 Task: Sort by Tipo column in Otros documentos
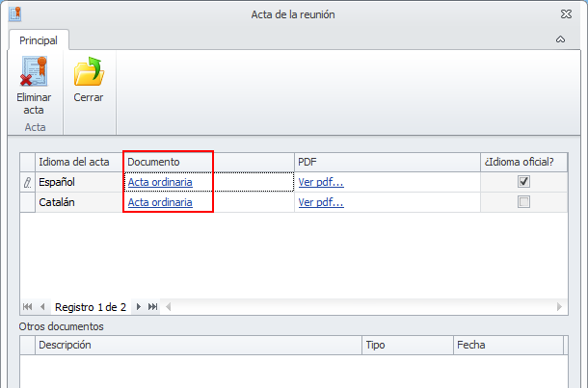(x=408, y=345)
